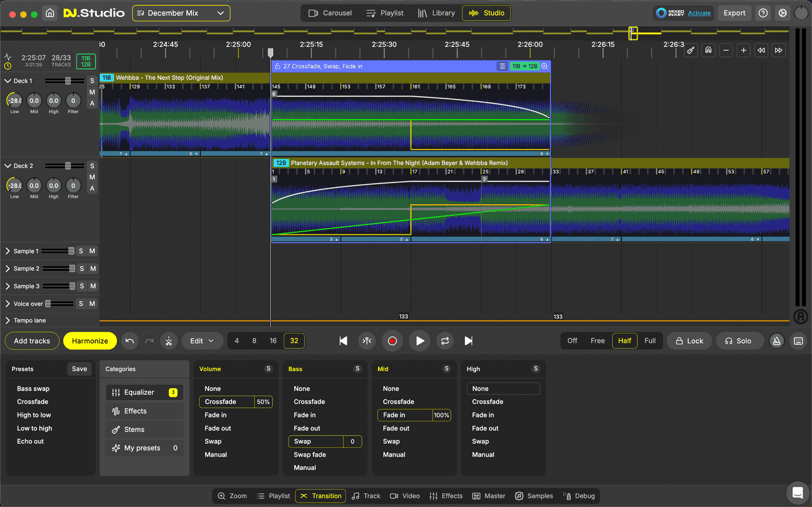Toggle loop playback icon

pos(445,341)
